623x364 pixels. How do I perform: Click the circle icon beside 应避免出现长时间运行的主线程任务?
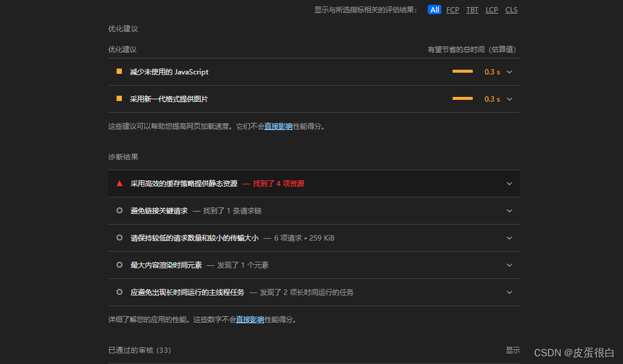(119, 292)
